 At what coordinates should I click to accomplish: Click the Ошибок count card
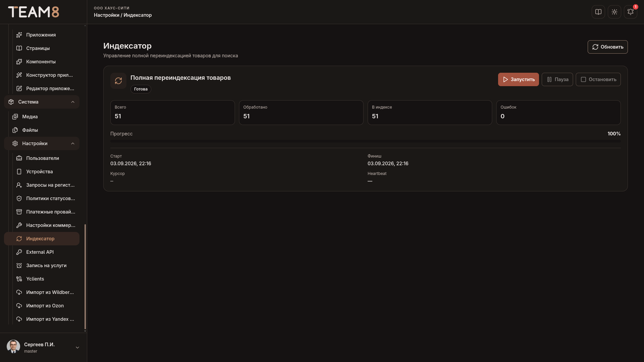click(559, 112)
